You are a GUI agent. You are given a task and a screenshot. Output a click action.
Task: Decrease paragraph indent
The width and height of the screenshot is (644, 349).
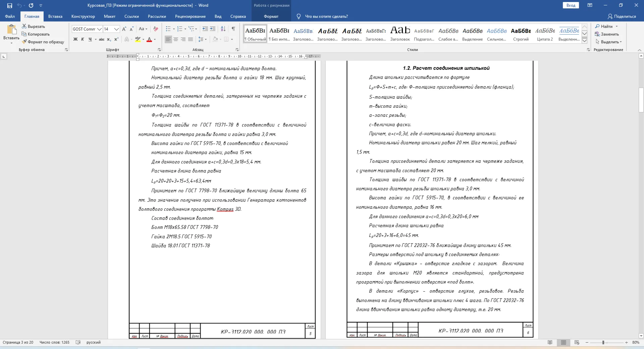point(205,29)
